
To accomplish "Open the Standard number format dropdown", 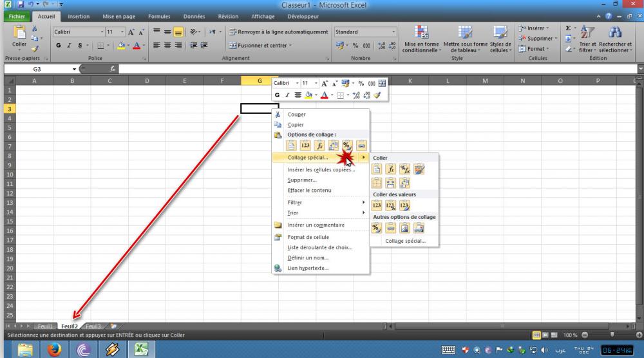I will (x=393, y=32).
